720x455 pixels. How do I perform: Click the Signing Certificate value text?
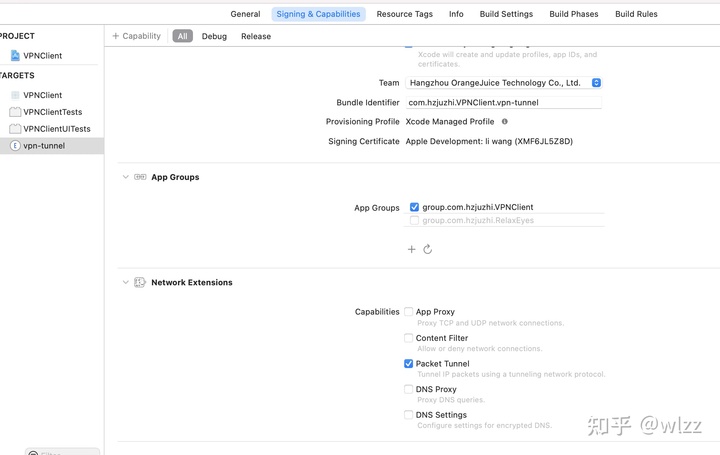[489, 141]
